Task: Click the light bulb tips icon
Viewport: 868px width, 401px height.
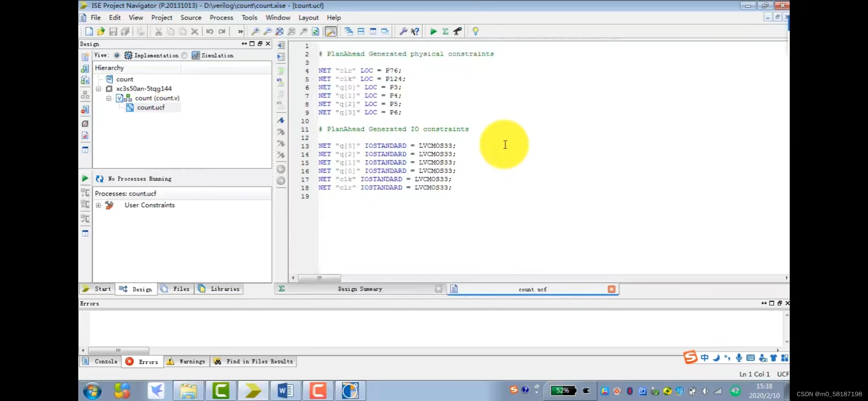Action: pyautogui.click(x=475, y=32)
